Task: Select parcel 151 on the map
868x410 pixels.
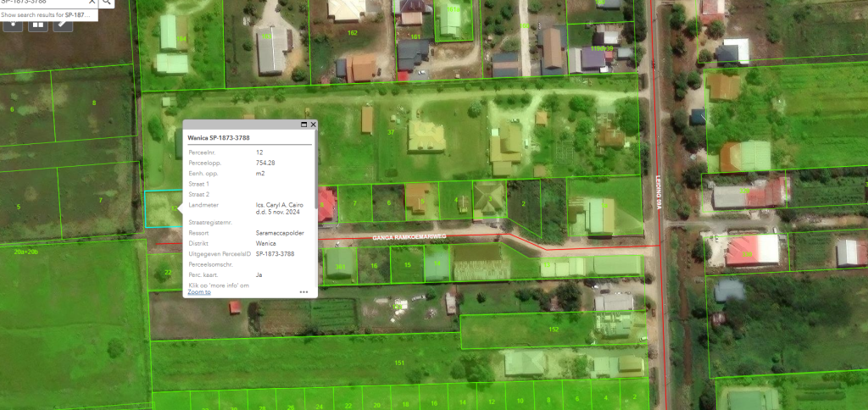Action: click(398, 363)
